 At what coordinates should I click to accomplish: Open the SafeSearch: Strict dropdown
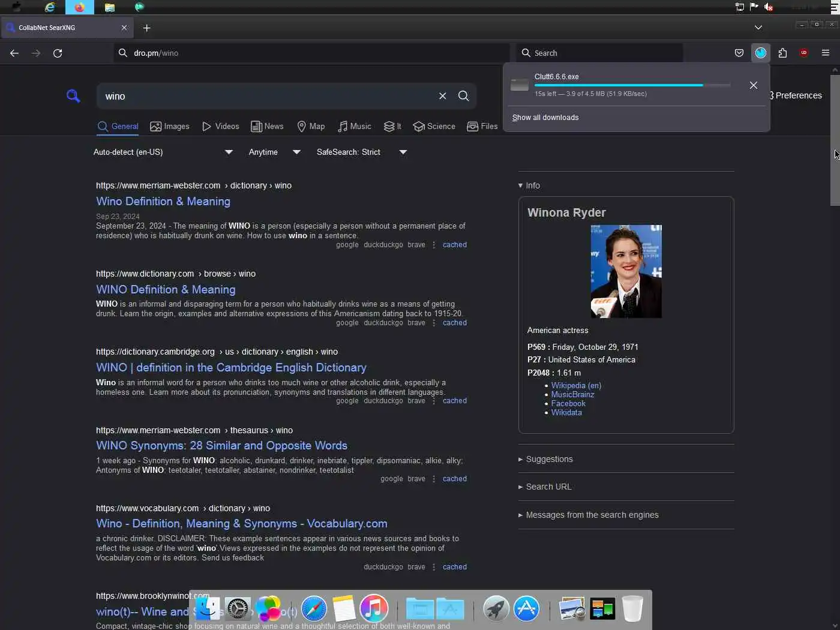362,152
